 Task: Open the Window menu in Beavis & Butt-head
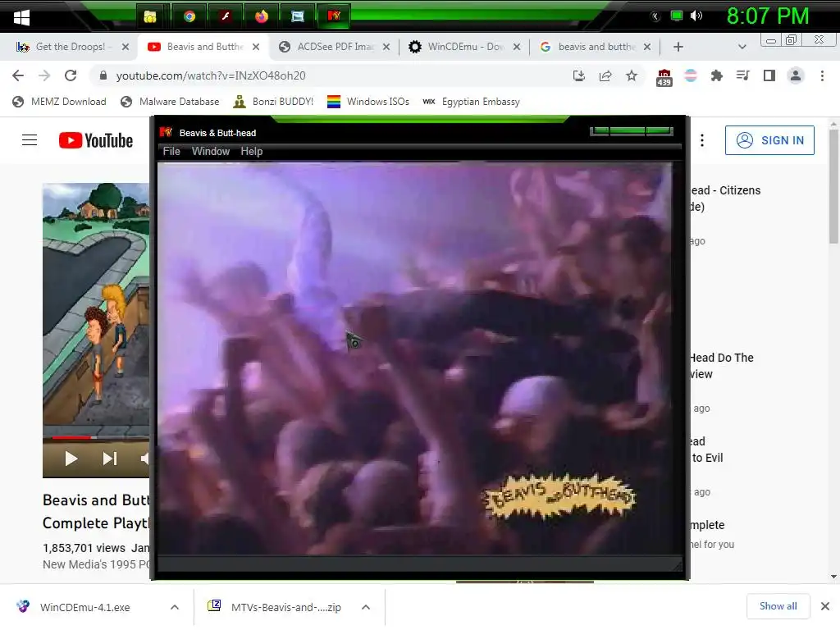click(211, 151)
